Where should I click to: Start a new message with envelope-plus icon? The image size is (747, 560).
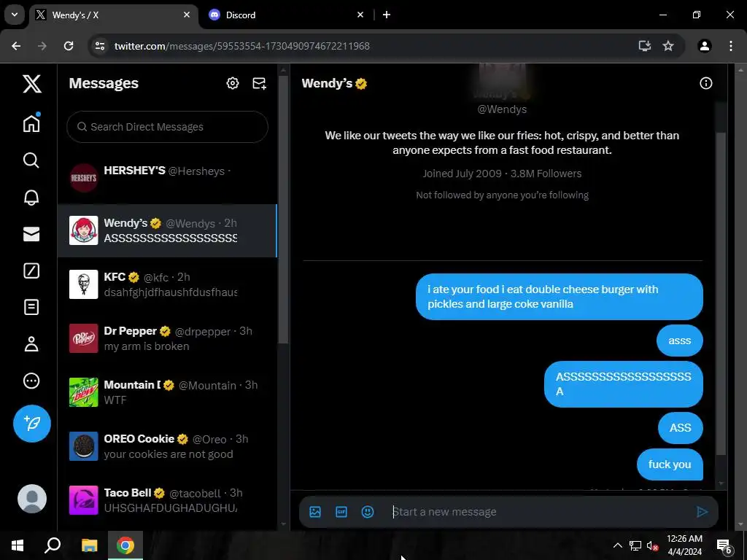pos(259,83)
